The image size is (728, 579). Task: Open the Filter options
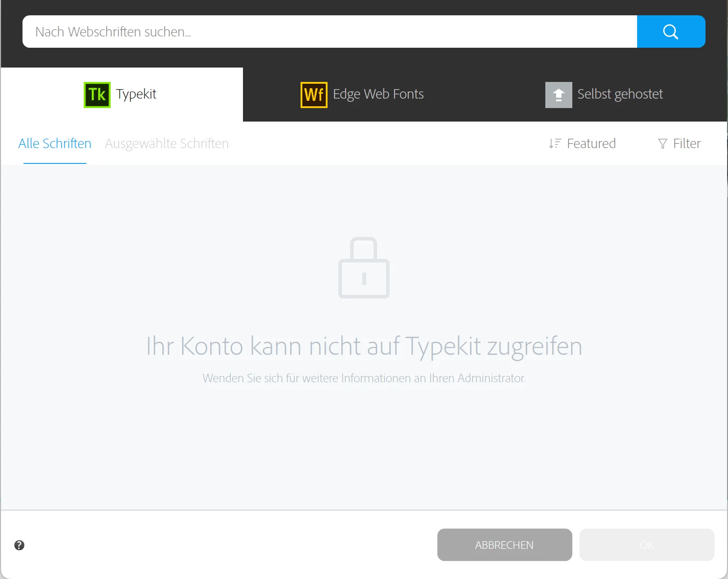pos(679,144)
